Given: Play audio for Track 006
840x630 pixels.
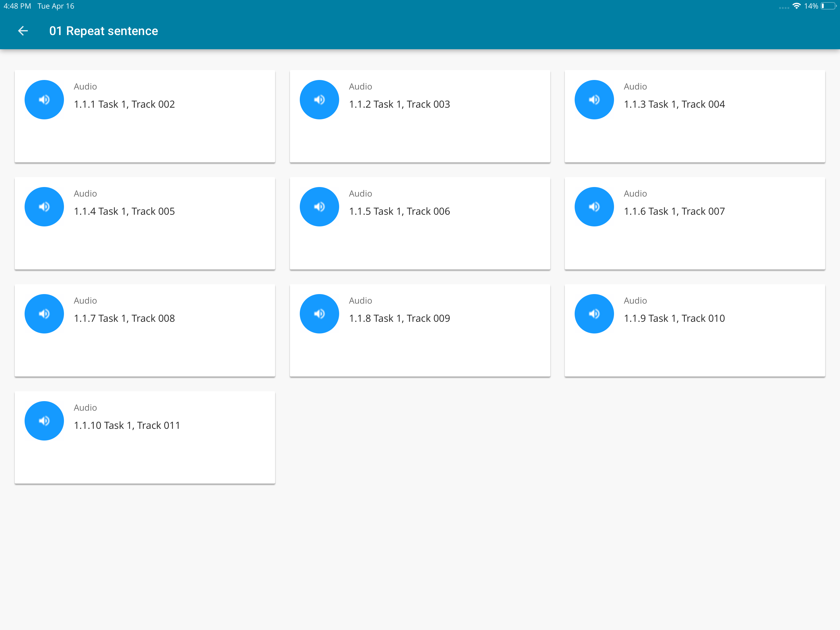Looking at the screenshot, I should [319, 207].
